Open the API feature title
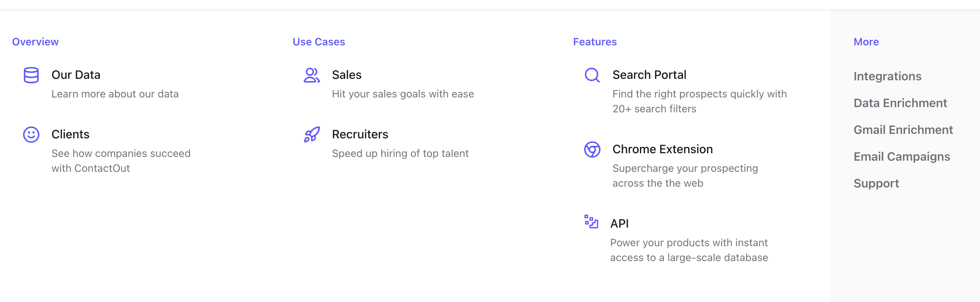Viewport: 980px width, 302px height. coord(619,224)
